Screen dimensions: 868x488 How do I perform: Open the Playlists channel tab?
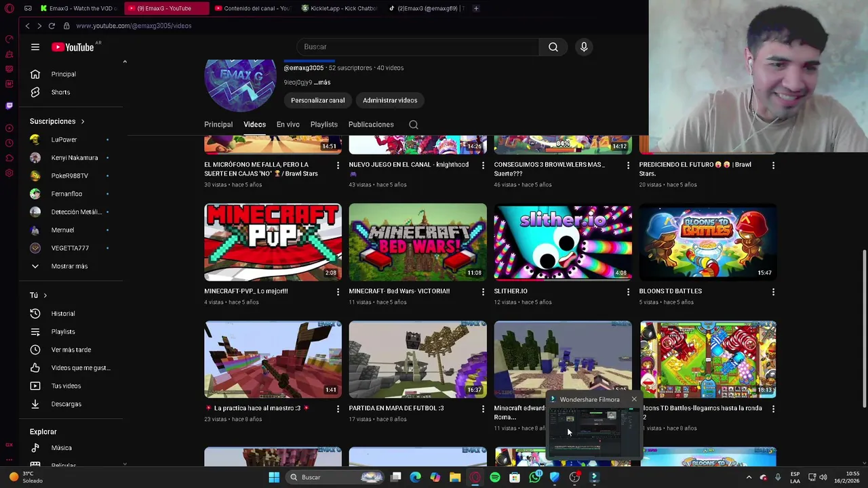click(324, 125)
